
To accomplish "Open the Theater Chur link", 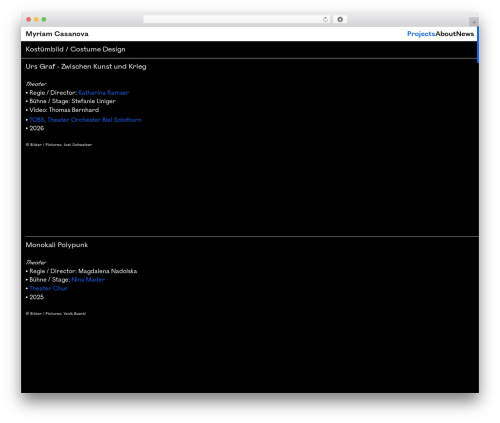I will 49,288.
